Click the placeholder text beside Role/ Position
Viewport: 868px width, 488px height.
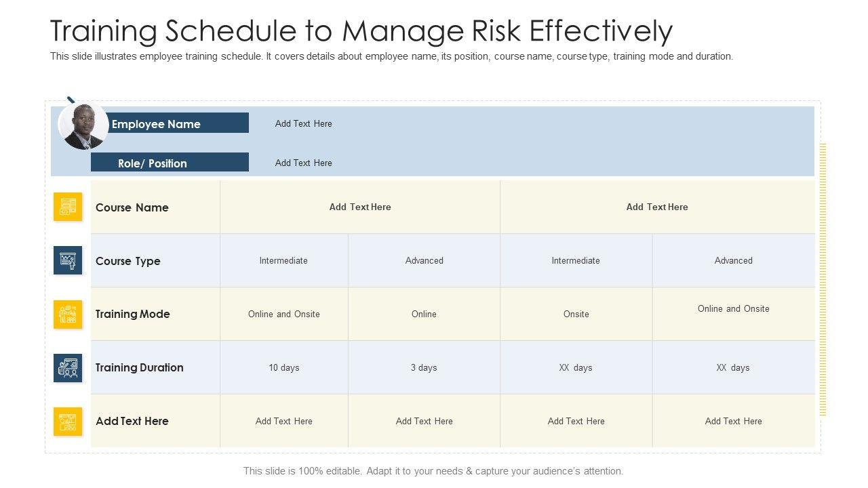303,163
